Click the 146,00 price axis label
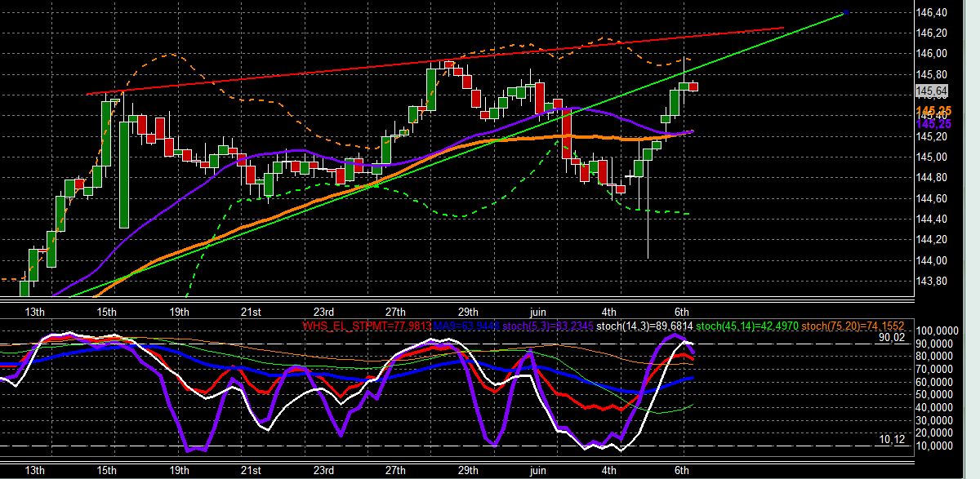Viewport: 980px width, 479px height. pyautogui.click(x=932, y=54)
